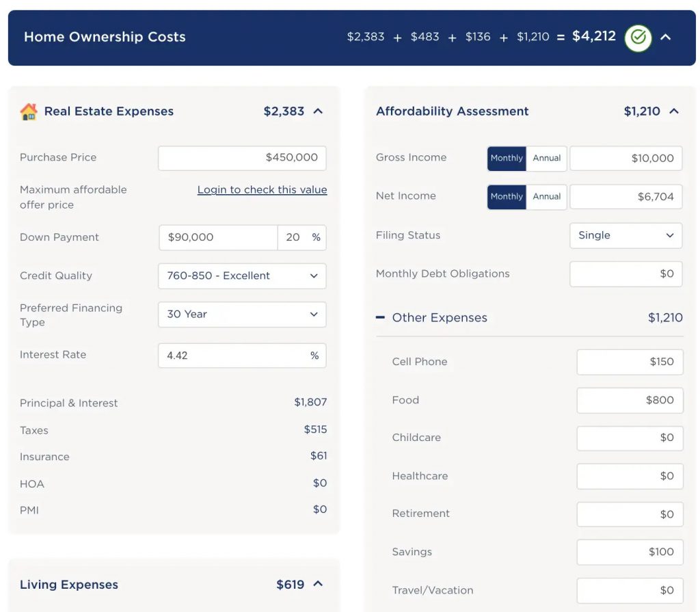The height and width of the screenshot is (612, 700).
Task: Click the Login to check this value link
Action: 262,190
